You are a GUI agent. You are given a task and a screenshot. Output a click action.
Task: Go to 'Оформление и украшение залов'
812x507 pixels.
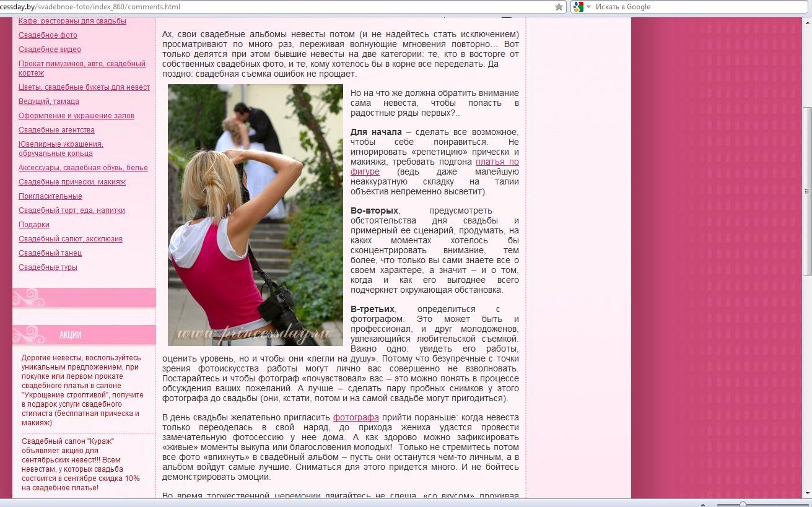tap(76, 116)
